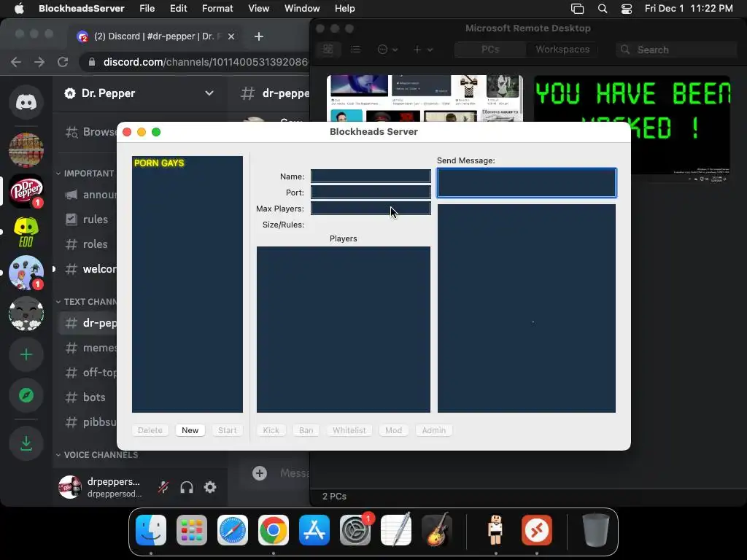Open Finder from the Dock
The image size is (747, 560).
(151, 530)
